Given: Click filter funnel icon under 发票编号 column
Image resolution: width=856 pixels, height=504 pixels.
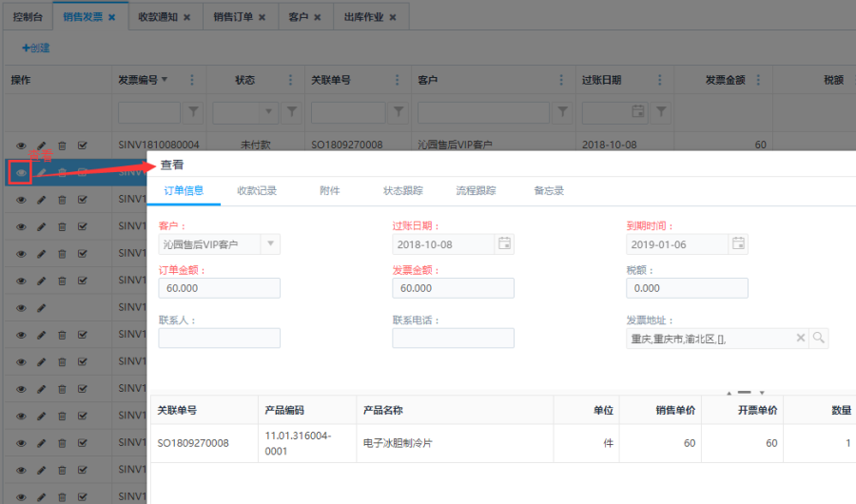Looking at the screenshot, I should click(193, 113).
